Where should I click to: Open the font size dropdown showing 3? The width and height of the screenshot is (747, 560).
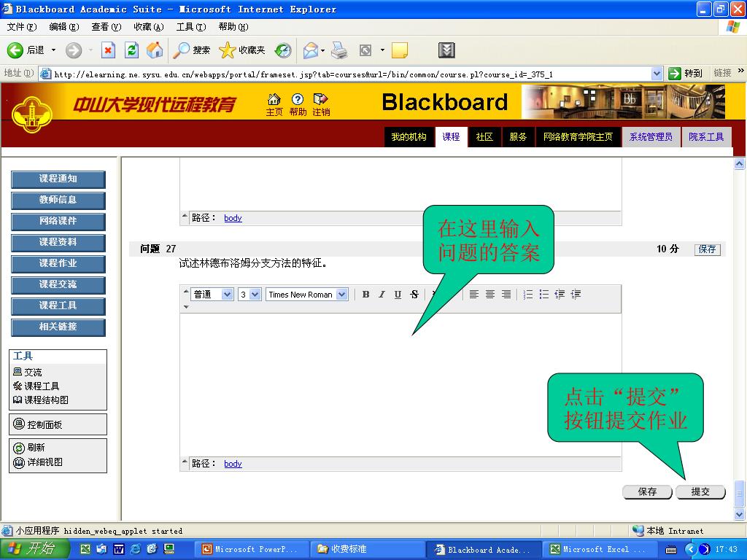click(x=249, y=295)
